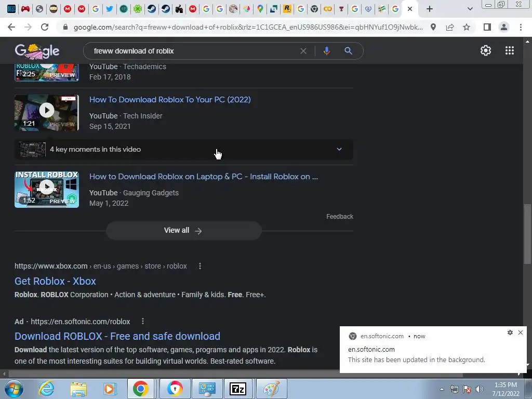The height and width of the screenshot is (399, 532).
Task: Open the Chrome profile avatar
Action: [504, 27]
